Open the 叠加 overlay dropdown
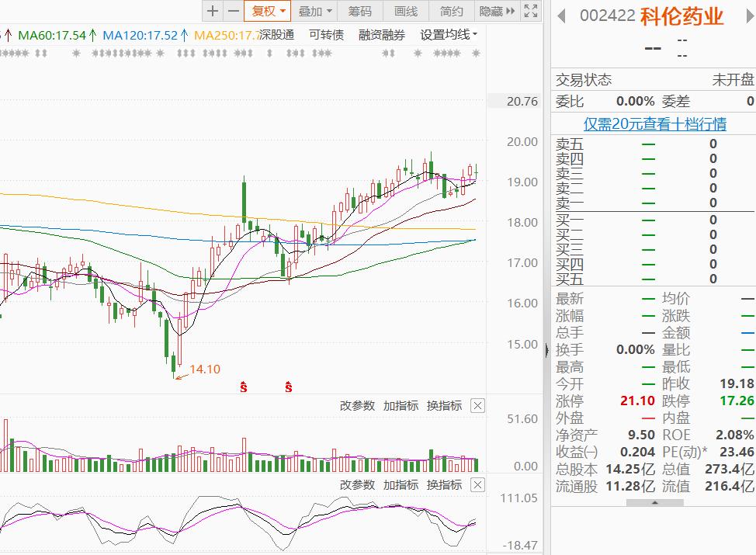 tap(315, 11)
